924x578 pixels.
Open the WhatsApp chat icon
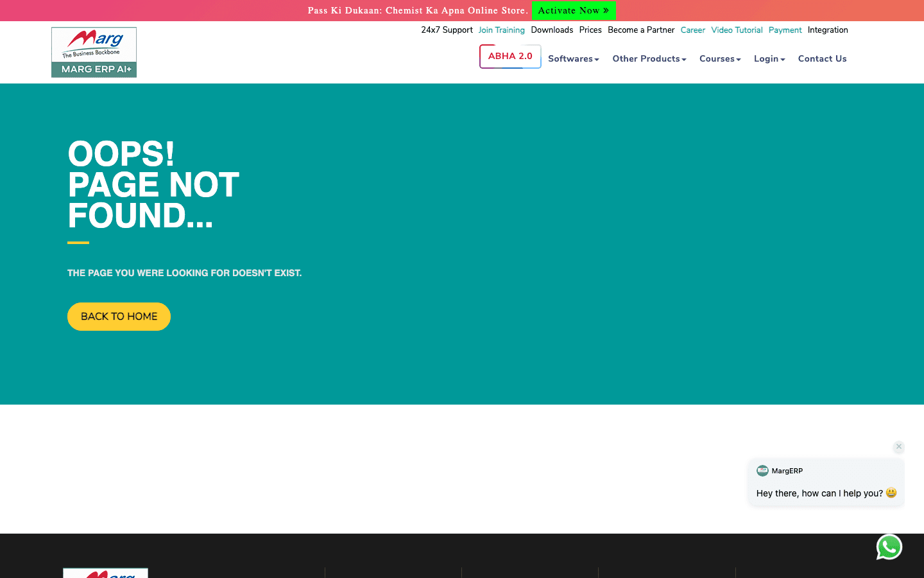tap(889, 547)
